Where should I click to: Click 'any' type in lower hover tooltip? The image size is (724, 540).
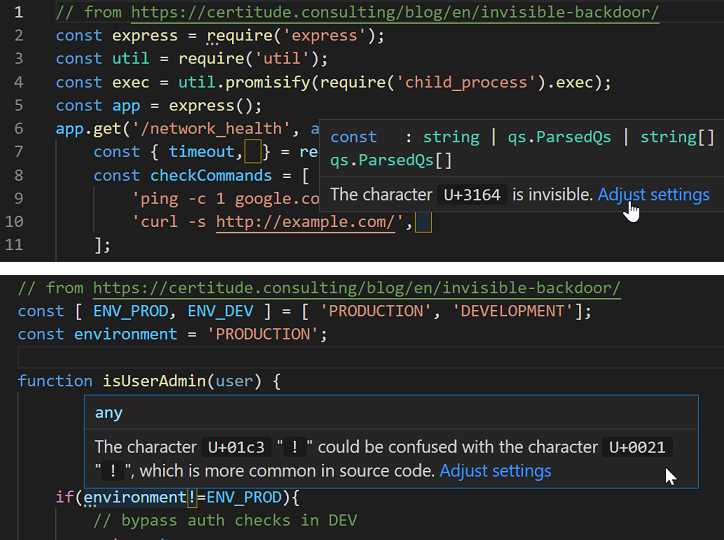tap(109, 413)
